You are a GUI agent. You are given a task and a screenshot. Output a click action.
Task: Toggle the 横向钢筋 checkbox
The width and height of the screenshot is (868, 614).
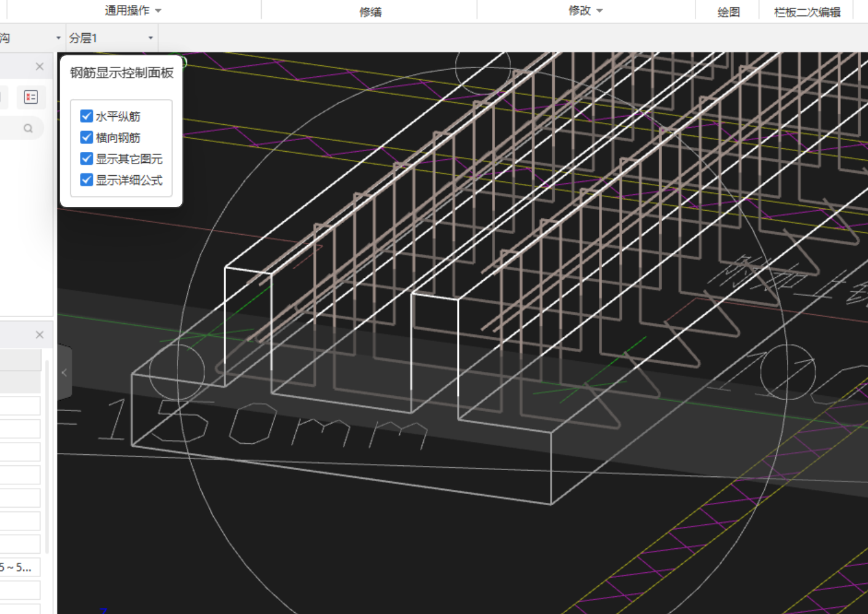tap(87, 138)
